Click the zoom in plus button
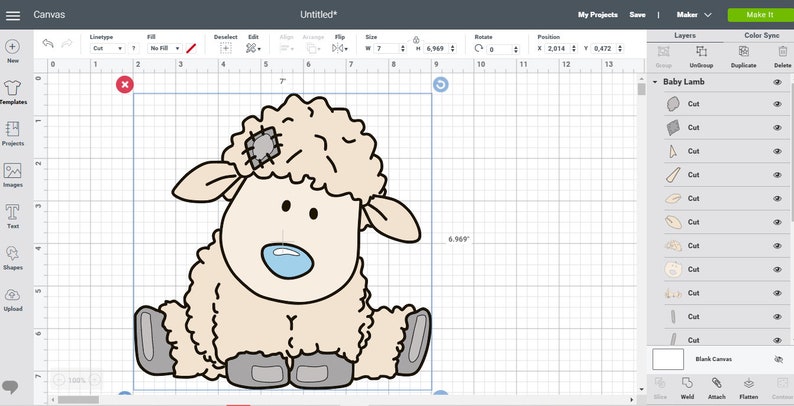Viewport: 794px width, 406px height. click(x=95, y=380)
